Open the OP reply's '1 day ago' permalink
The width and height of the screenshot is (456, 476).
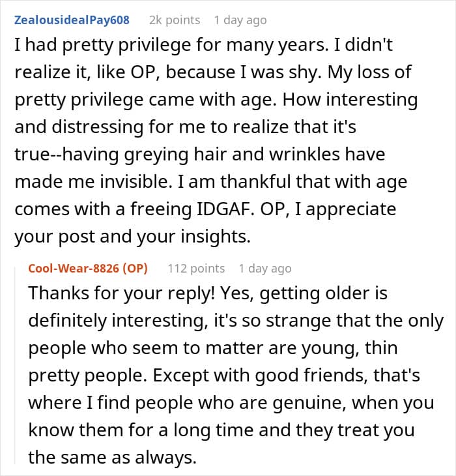click(265, 269)
